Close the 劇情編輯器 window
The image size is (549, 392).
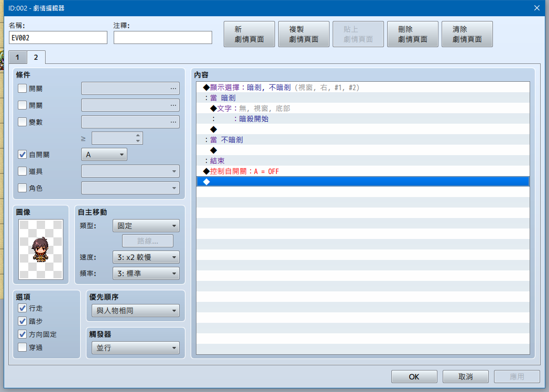pos(537,8)
